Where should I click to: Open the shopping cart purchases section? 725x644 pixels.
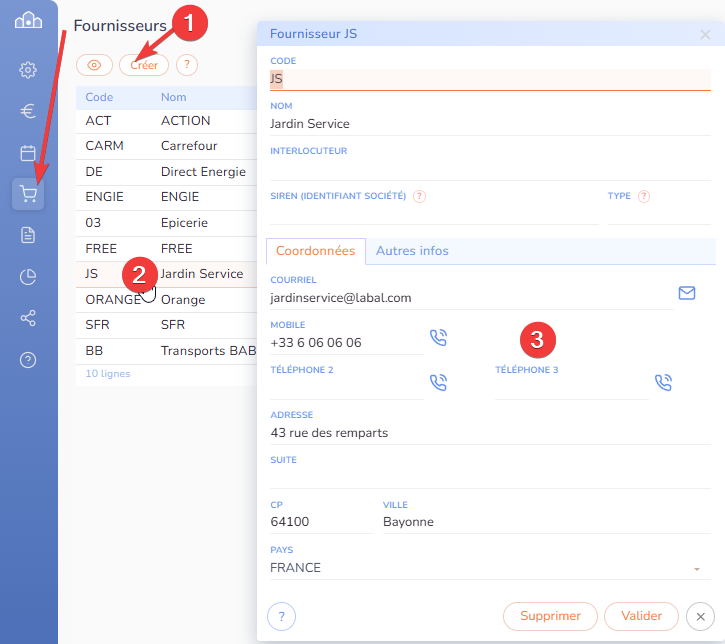[28, 194]
